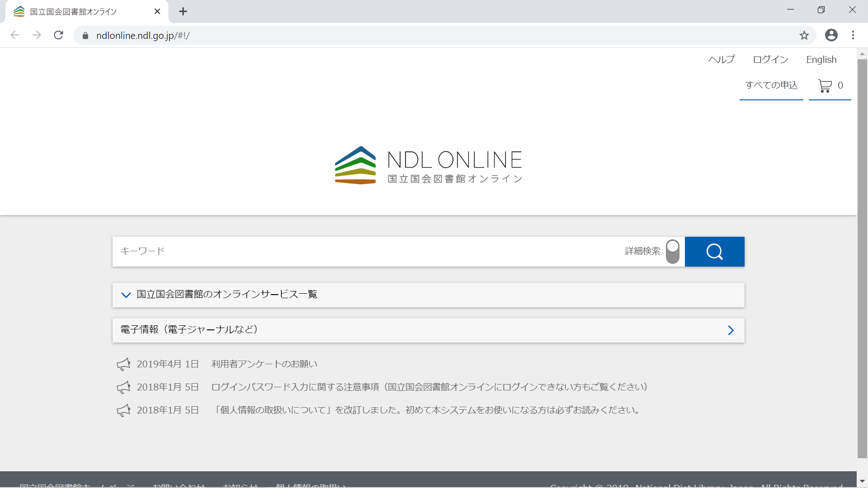Open the 「個人情報の取扱いについて」 revision notice

426,410
